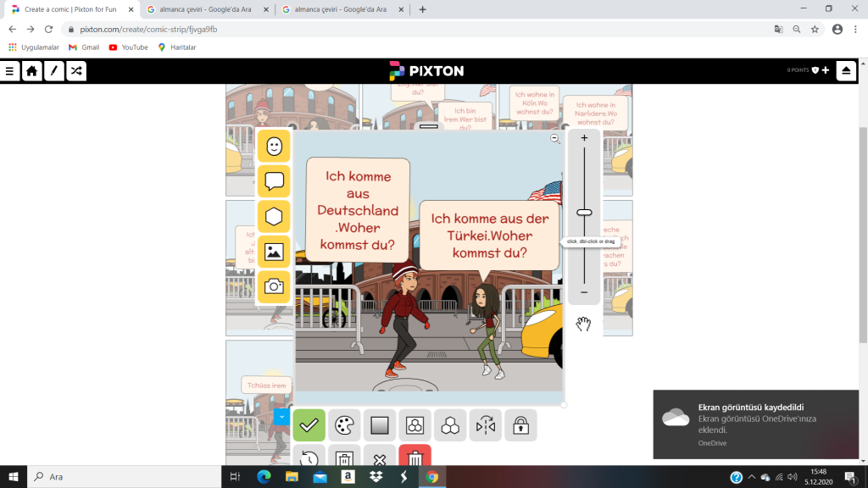Confirm edits with the green checkmark

309,425
